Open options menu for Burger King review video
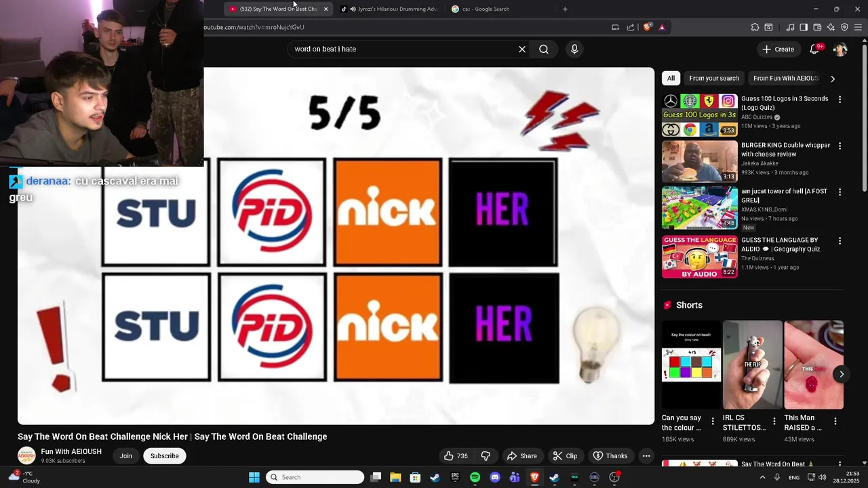Screen dimensions: 868x488 840,146
